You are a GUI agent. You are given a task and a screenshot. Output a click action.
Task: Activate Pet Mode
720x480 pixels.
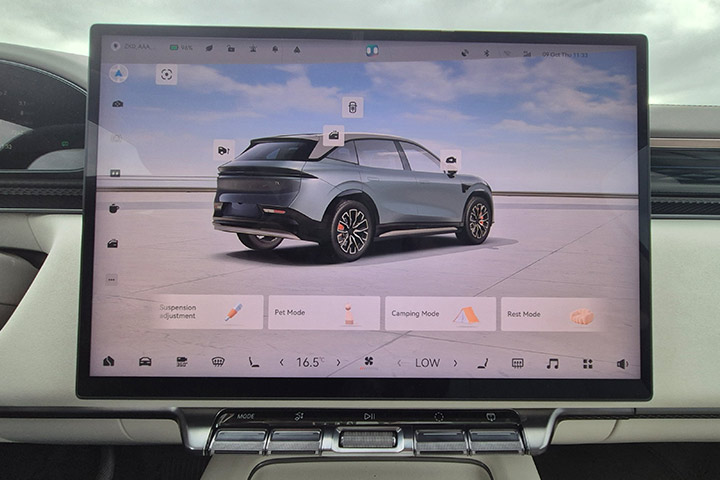pyautogui.click(x=324, y=313)
